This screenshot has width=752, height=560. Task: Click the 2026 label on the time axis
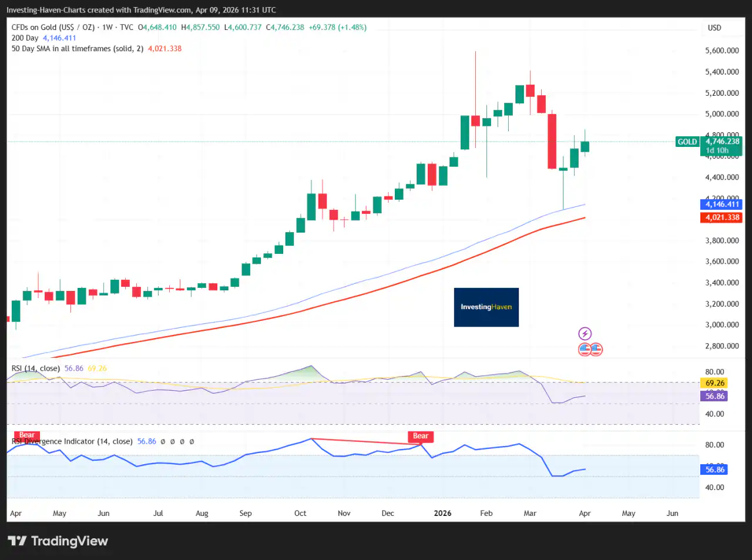(x=442, y=513)
